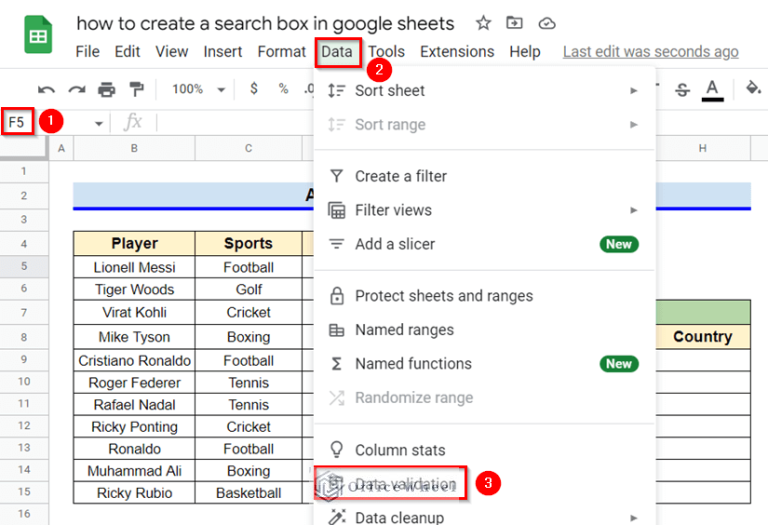Select the Ricky Ponting cell

pos(134,427)
